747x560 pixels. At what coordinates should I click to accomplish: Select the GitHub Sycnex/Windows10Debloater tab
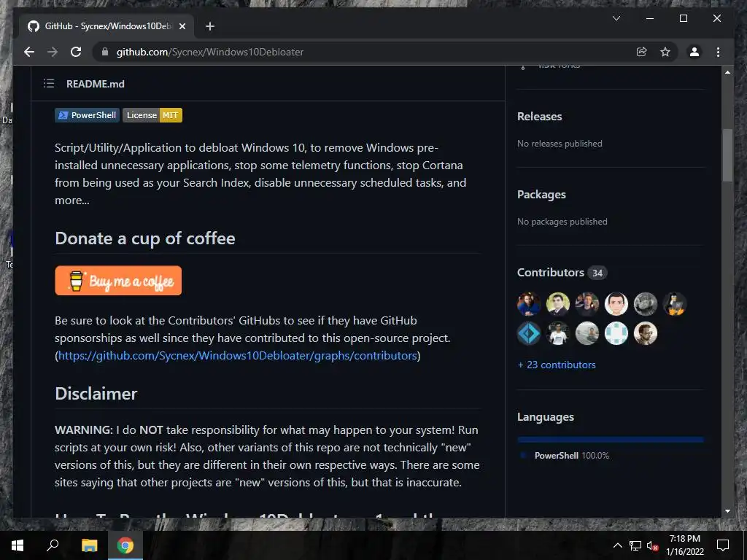[106, 26]
